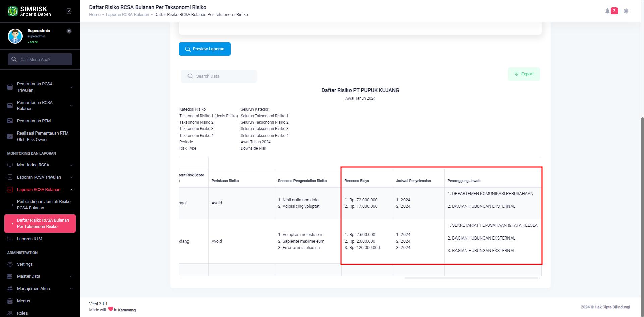Viewport: 644px width, 317px height.
Task: Click the SIMRISK logo icon
Action: click(x=13, y=11)
